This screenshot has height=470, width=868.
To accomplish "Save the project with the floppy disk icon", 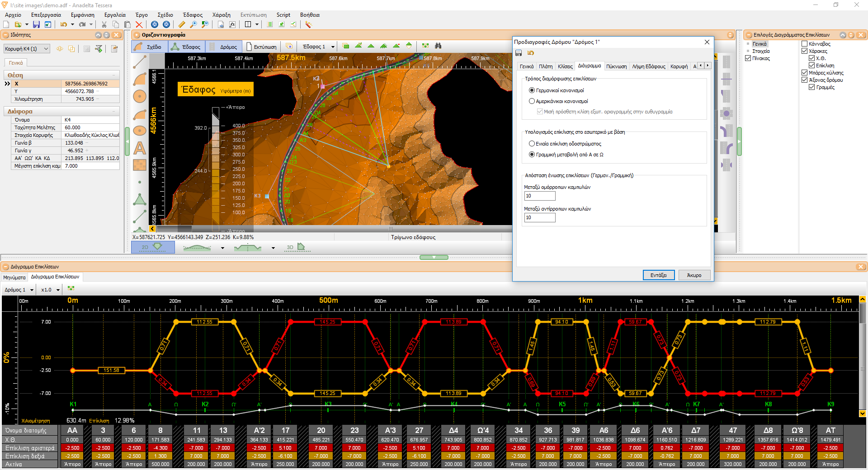I will [36, 24].
